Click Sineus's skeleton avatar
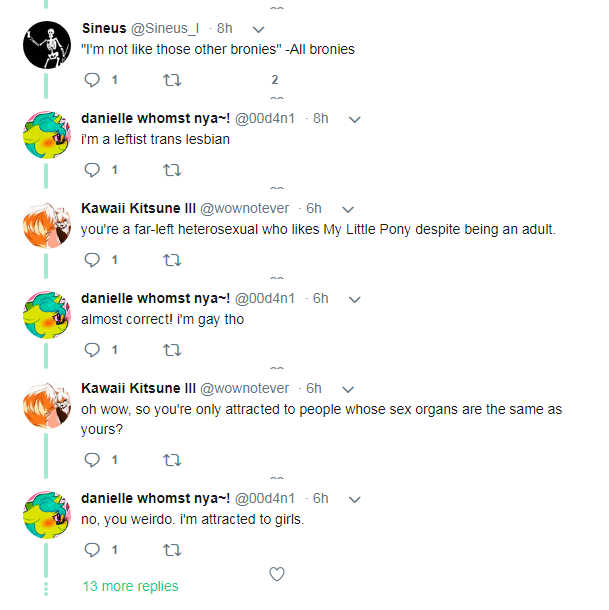The width and height of the screenshot is (609, 610). pyautogui.click(x=47, y=45)
